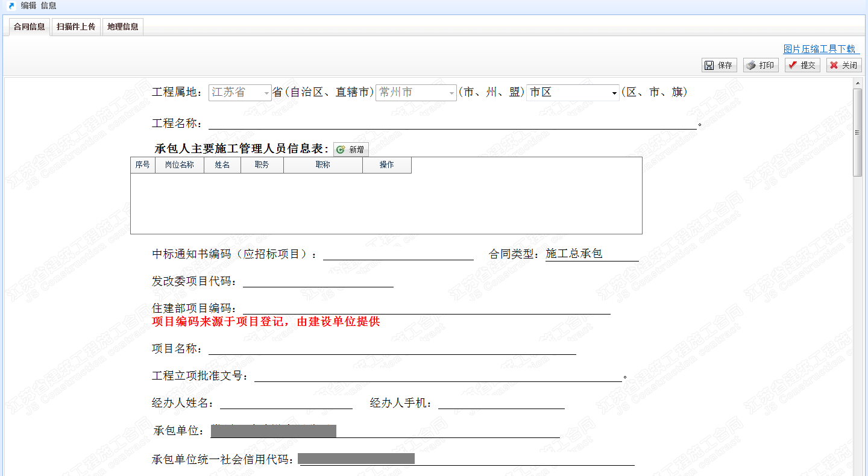Click the save (保存) floppy disk icon

(709, 65)
